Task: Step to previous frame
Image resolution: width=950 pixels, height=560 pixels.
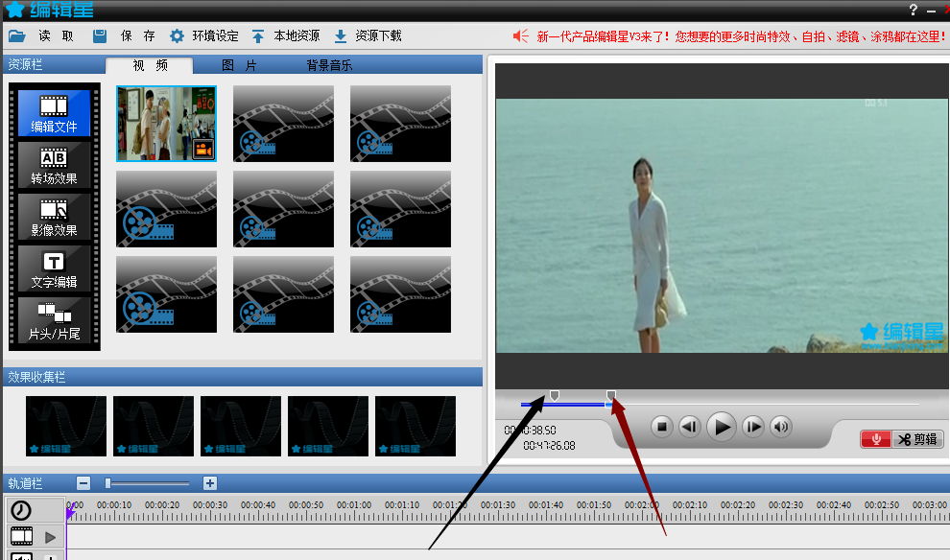Action: (x=690, y=427)
